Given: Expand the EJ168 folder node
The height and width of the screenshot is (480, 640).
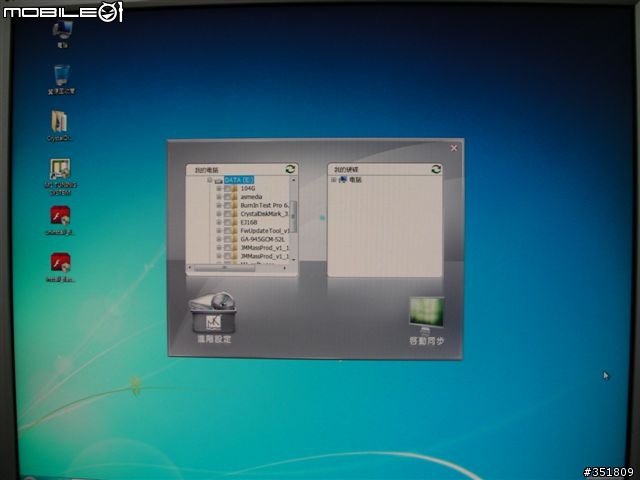Looking at the screenshot, I should pyautogui.click(x=219, y=222).
